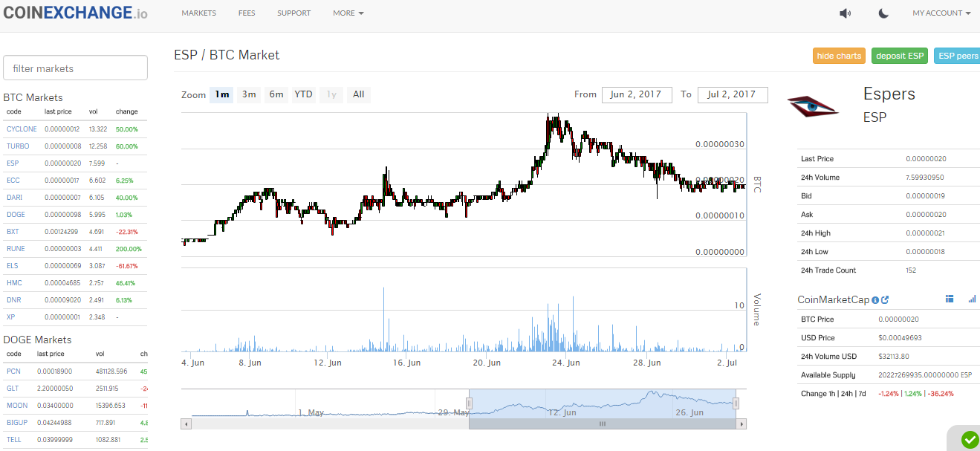
Task: Open the CoinMarketCap info icon
Action: [875, 300]
